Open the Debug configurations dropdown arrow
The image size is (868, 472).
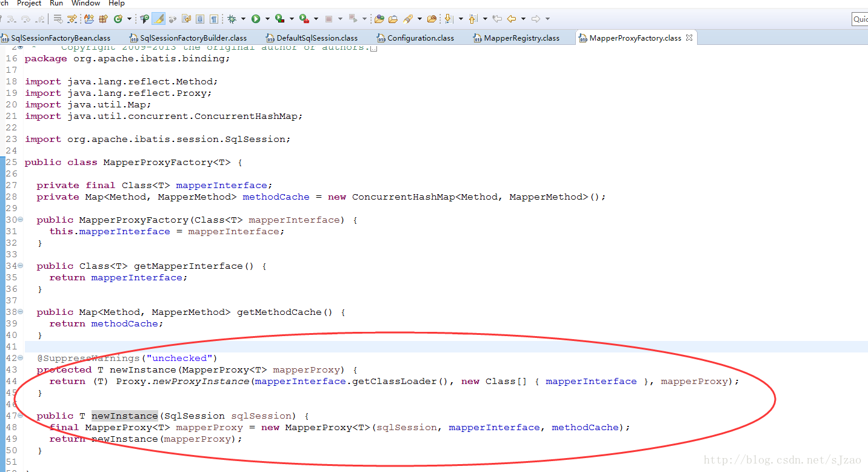[244, 19]
